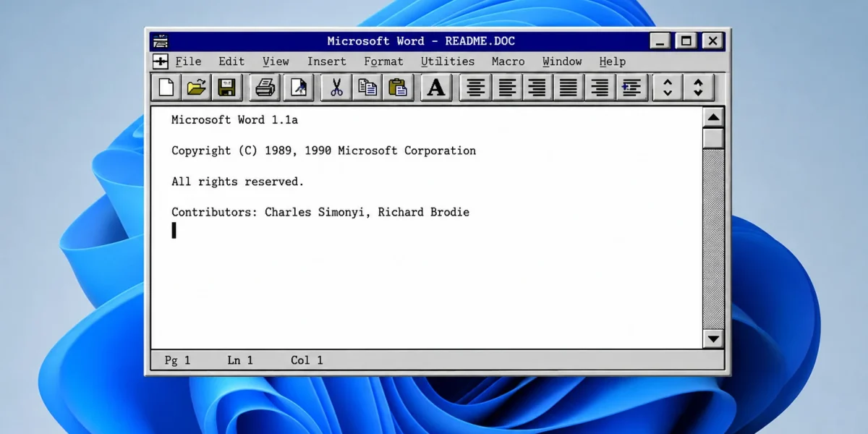Click the 'All rights reserved.' line
The width and height of the screenshot is (868, 434).
(x=237, y=182)
